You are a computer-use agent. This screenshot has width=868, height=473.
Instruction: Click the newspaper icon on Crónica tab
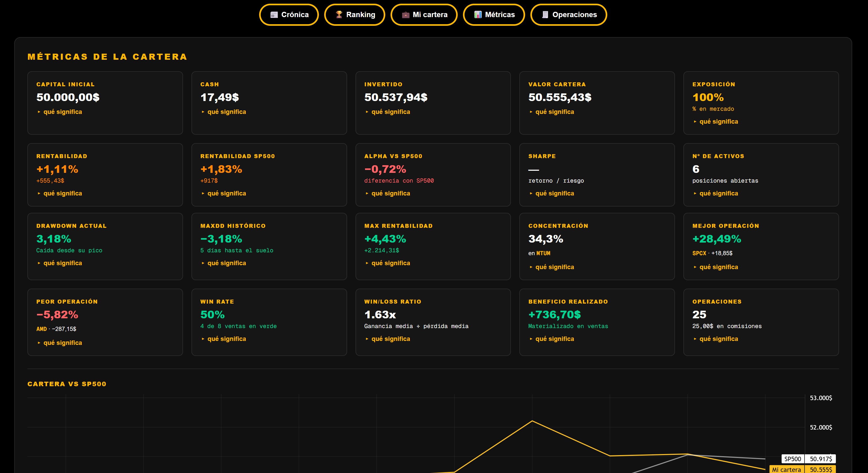coord(274,14)
